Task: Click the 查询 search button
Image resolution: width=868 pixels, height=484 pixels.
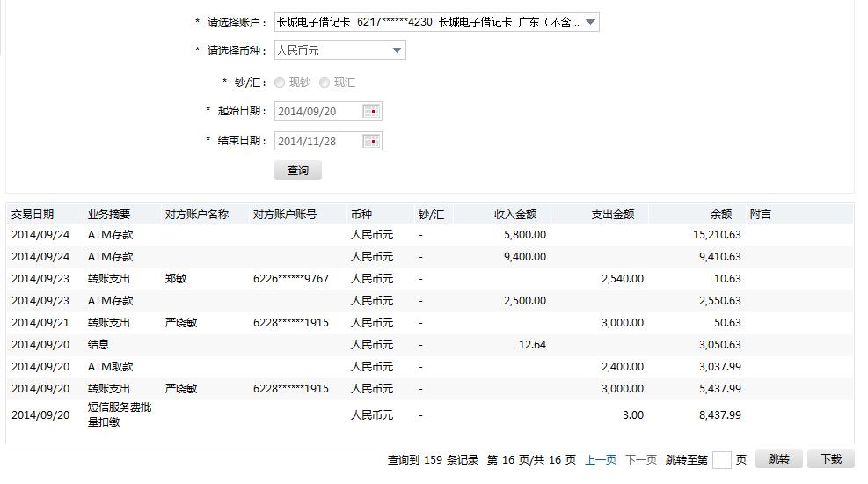Action: [x=298, y=170]
